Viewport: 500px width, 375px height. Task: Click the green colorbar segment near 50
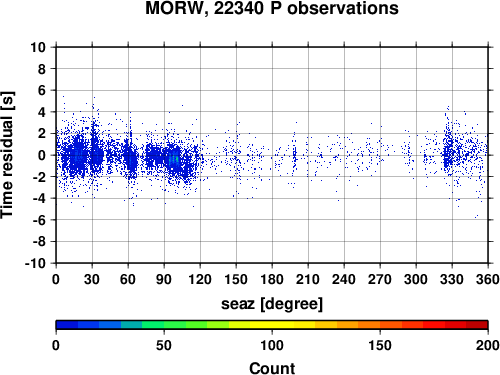164,325
